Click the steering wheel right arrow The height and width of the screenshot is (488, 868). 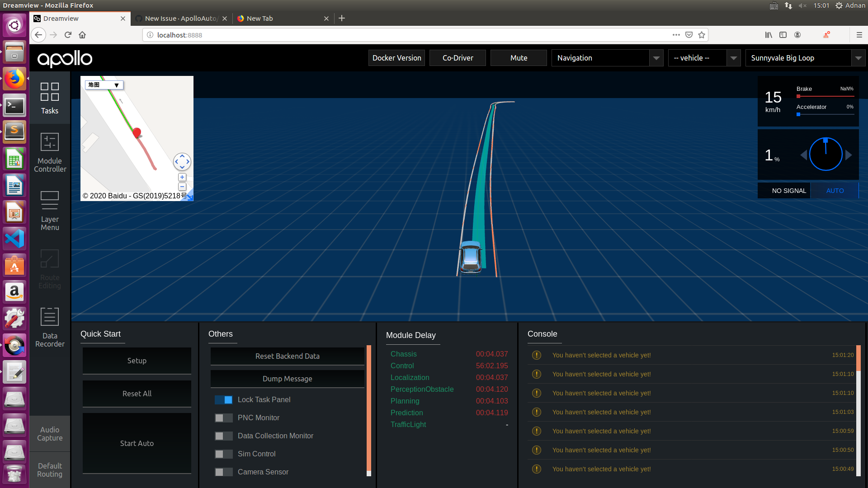pyautogui.click(x=849, y=155)
